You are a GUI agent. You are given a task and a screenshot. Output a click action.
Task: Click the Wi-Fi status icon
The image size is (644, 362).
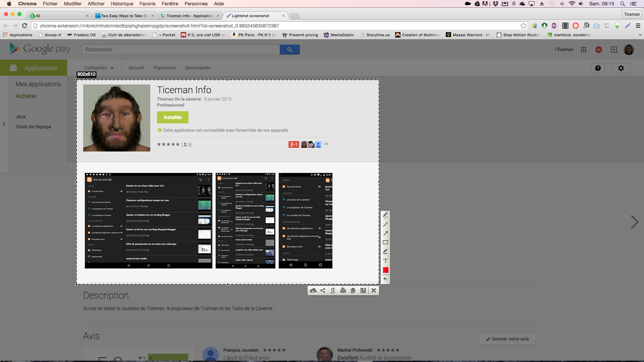[572, 4]
